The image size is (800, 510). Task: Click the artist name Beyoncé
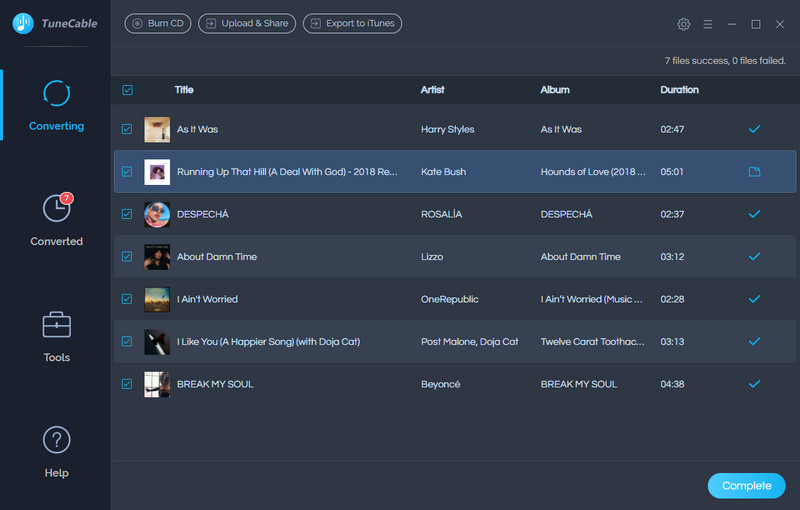point(440,384)
